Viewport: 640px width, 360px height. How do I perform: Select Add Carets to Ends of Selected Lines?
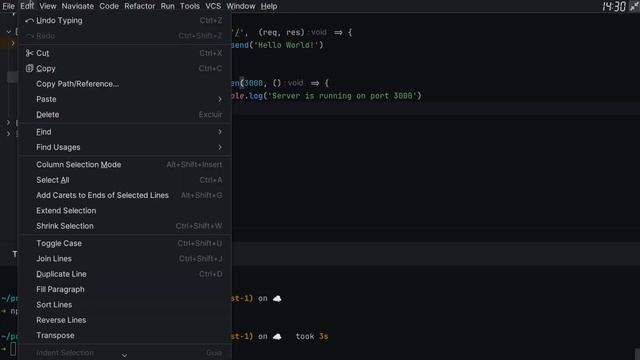point(125,195)
